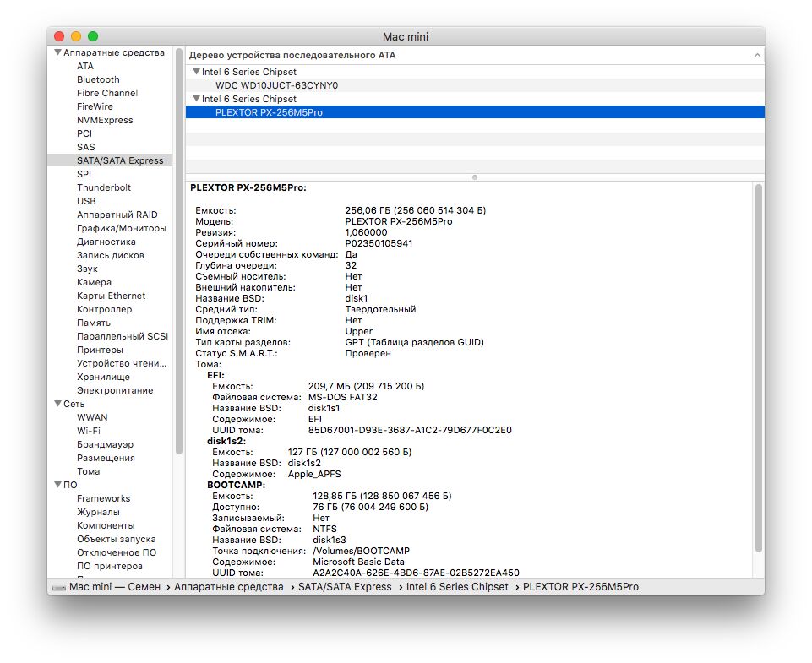Open WWAN under Сеть

92,417
